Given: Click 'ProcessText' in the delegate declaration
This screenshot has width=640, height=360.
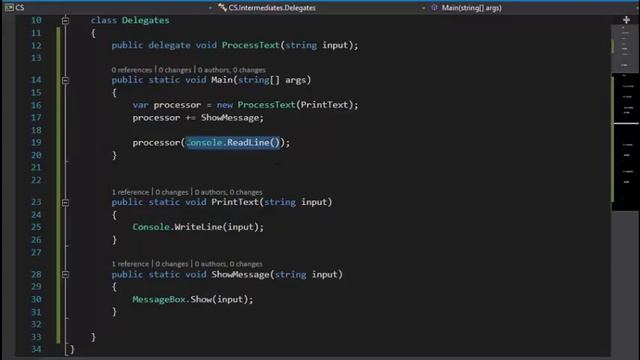Looking at the screenshot, I should pos(251,45).
